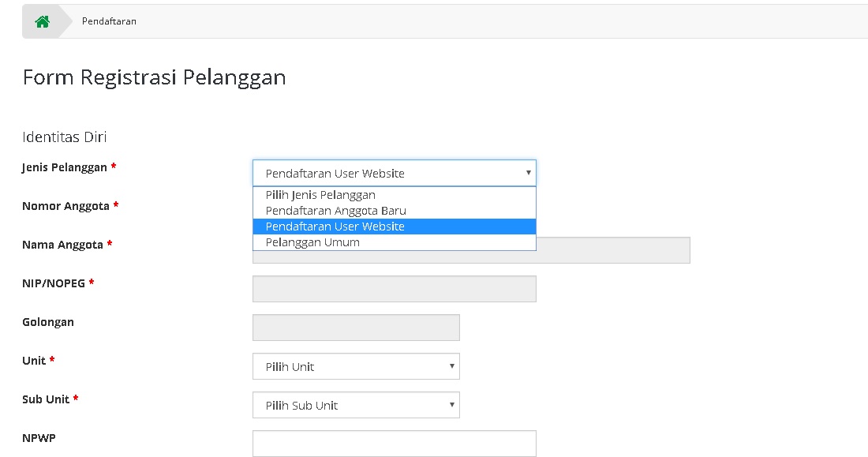This screenshot has width=868, height=457.
Task: Choose 'Pendaftaran Anggota Baru' from list
Action: (335, 211)
